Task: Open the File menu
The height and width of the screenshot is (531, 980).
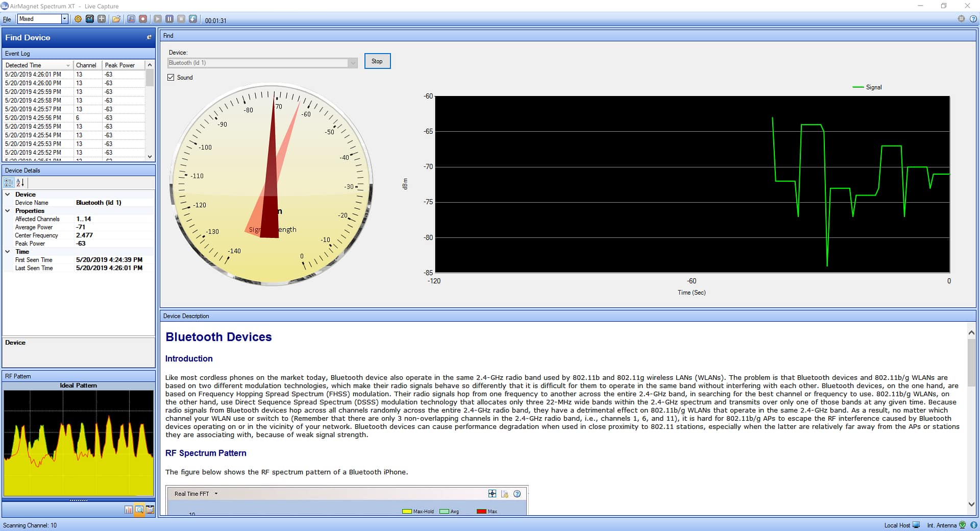Action: tap(7, 19)
